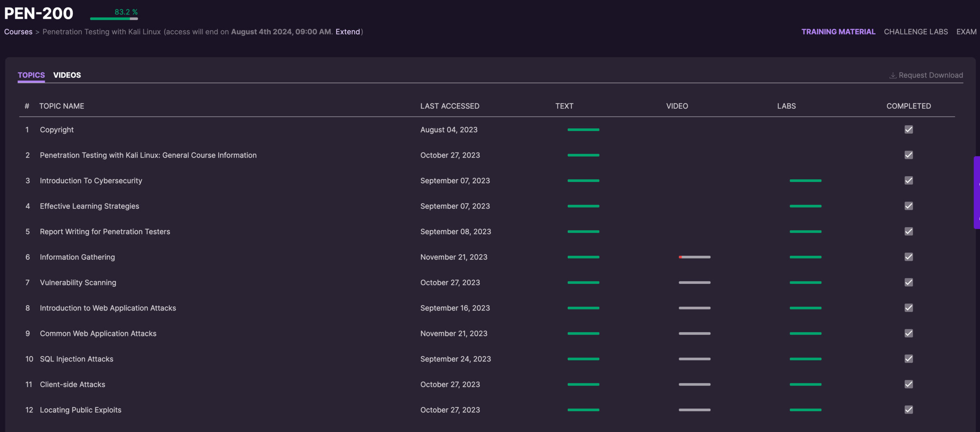Open Locating Public Exploits topic

pyautogui.click(x=80, y=410)
